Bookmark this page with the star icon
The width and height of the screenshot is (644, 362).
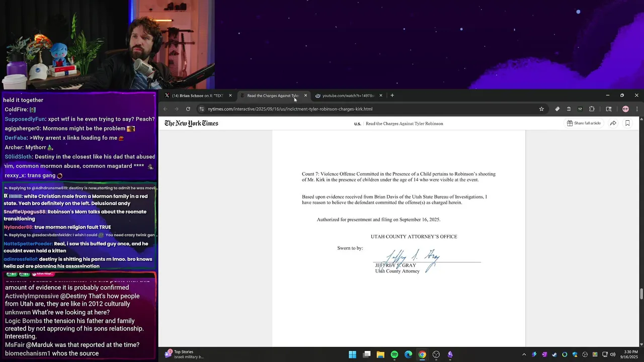541,109
